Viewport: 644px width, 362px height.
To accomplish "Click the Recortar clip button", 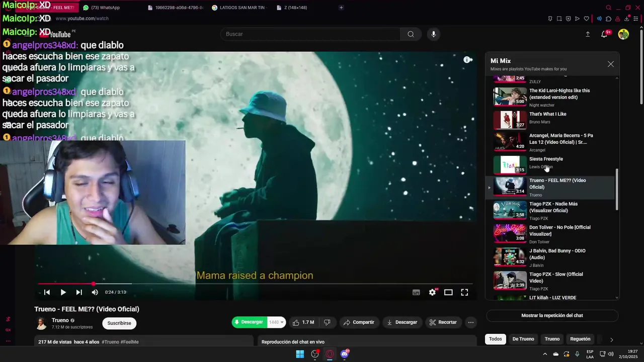I will (x=443, y=322).
